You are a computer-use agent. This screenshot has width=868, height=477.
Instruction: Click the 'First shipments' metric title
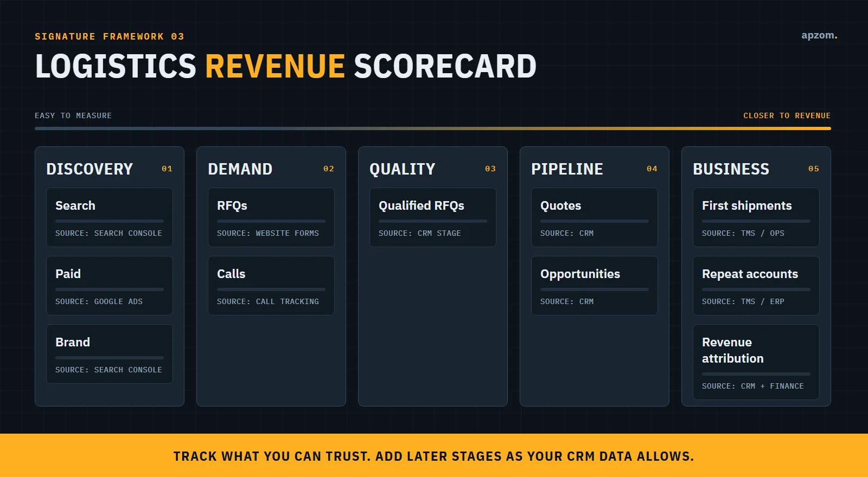tap(747, 205)
